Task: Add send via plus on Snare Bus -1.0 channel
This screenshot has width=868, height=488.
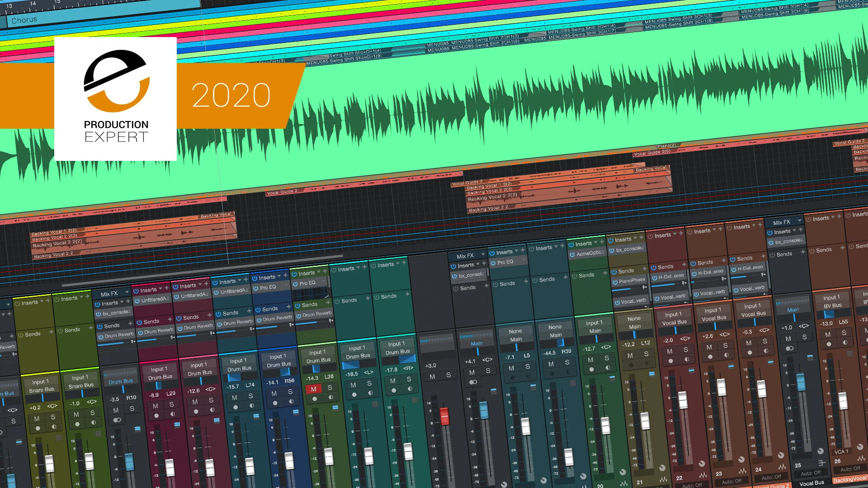Action: tap(90, 328)
